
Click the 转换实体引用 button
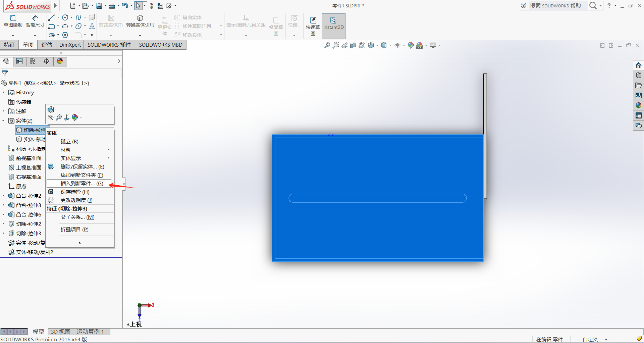pyautogui.click(x=140, y=21)
